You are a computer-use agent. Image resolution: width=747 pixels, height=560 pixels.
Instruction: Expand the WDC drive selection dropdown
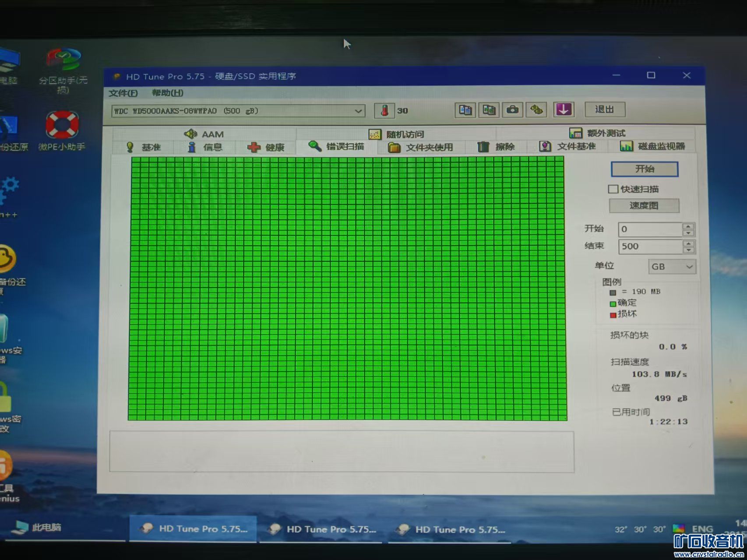(x=358, y=111)
